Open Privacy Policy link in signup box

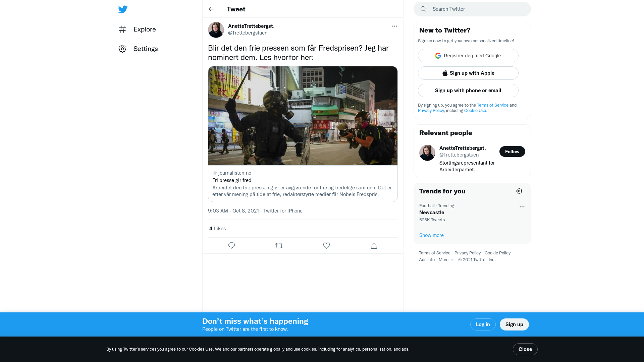[x=431, y=110]
